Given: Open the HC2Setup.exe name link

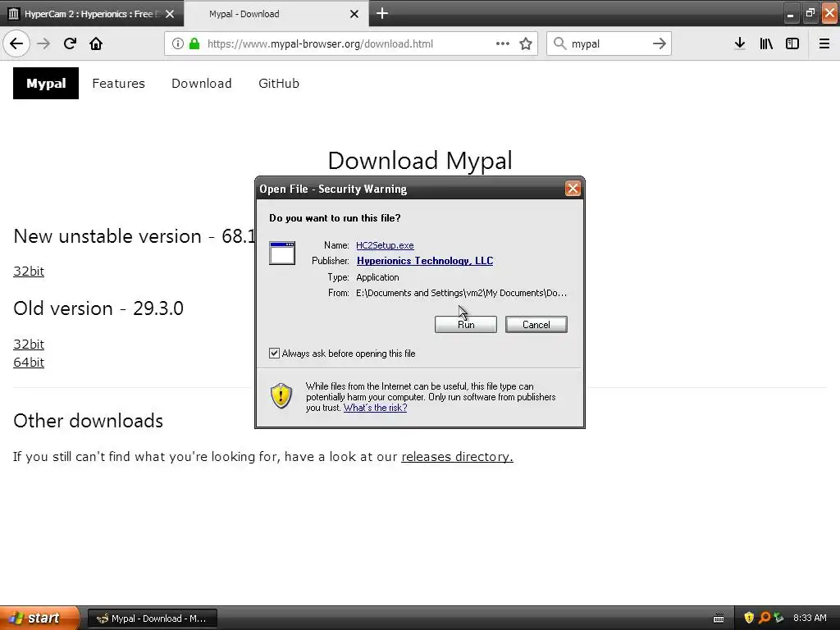Looking at the screenshot, I should tap(385, 244).
